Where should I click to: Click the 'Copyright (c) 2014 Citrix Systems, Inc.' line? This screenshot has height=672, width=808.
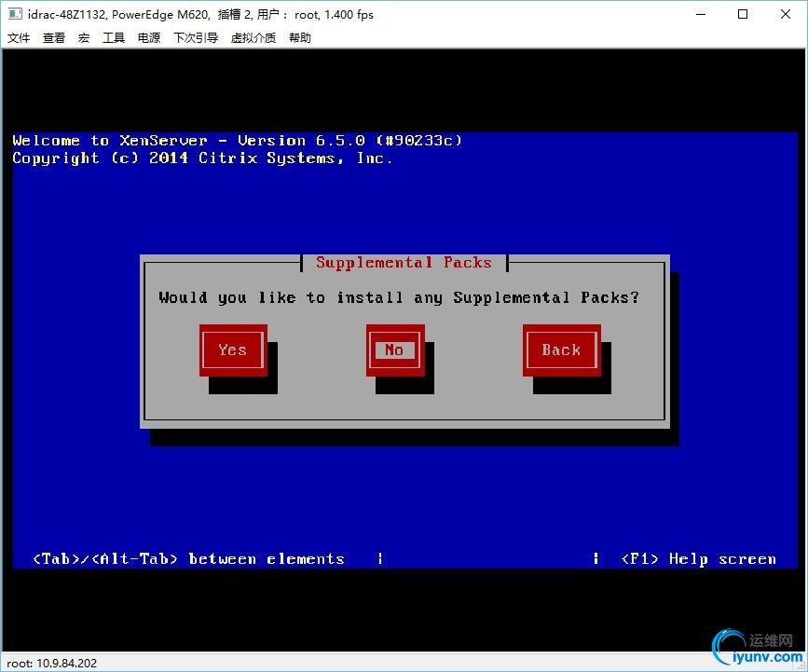[202, 158]
